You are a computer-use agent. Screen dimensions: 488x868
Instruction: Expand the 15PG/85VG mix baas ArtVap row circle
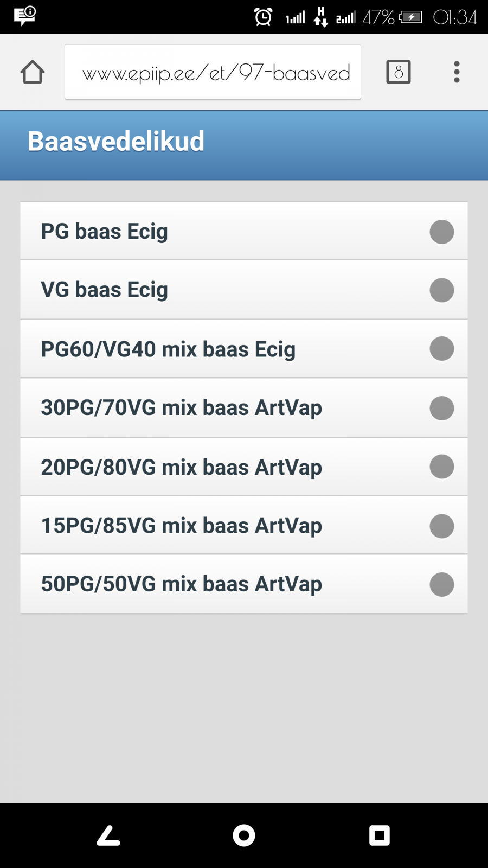point(442,526)
